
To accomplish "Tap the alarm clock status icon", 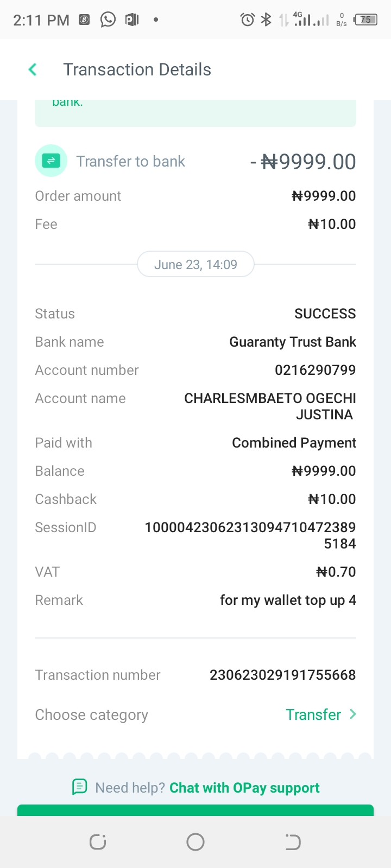I will [x=248, y=20].
